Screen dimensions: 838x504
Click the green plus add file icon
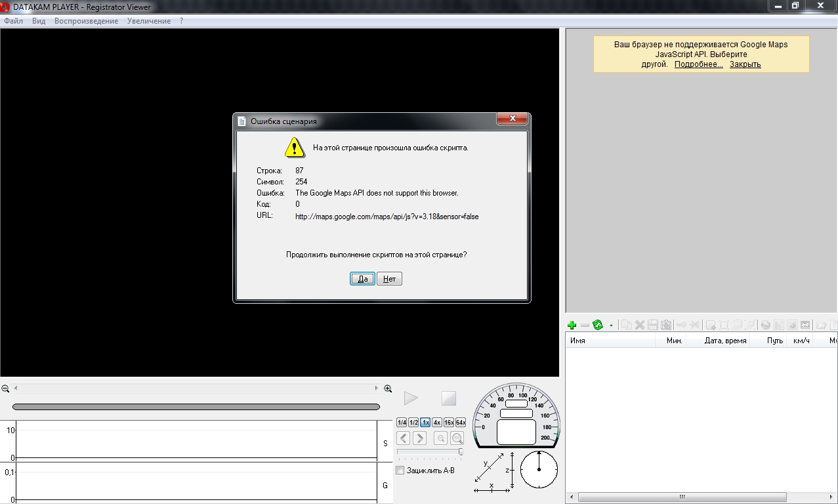(572, 325)
